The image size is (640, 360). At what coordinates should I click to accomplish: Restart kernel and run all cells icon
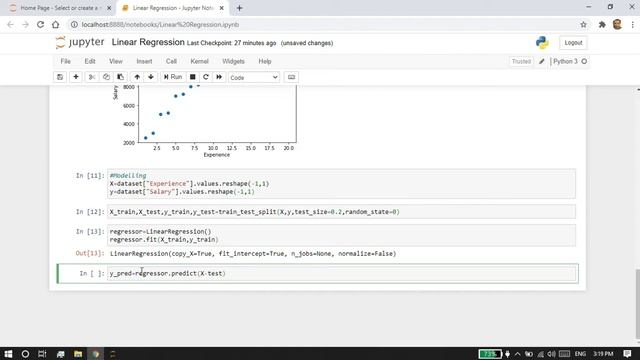click(x=219, y=77)
